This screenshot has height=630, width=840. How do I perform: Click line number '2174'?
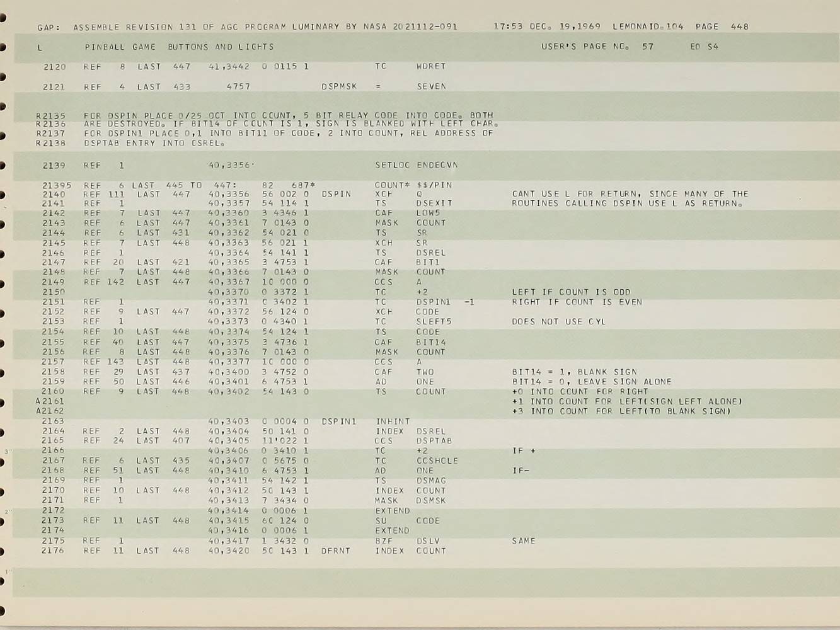pos(54,530)
